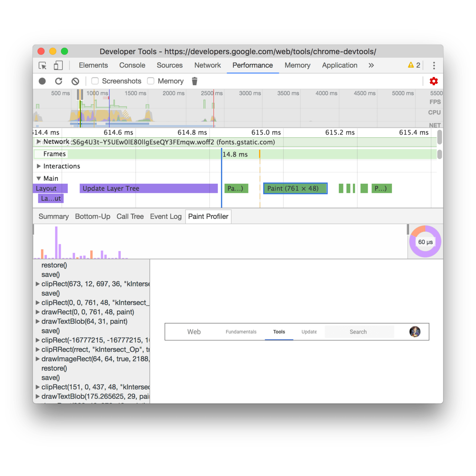Open the Event Log tab

(x=165, y=216)
